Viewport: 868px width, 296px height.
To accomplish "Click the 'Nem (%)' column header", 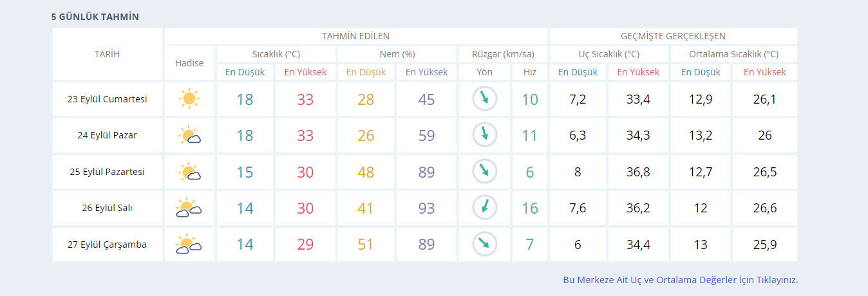I will click(397, 54).
